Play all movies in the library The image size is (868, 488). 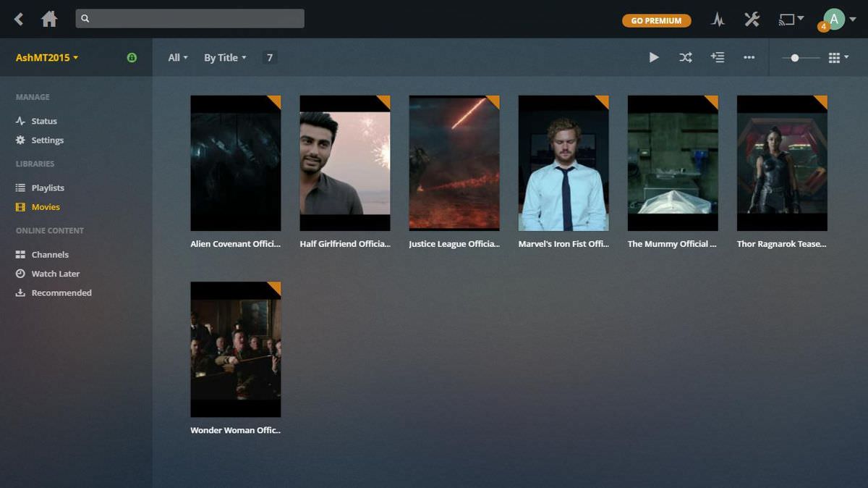[x=654, y=57]
